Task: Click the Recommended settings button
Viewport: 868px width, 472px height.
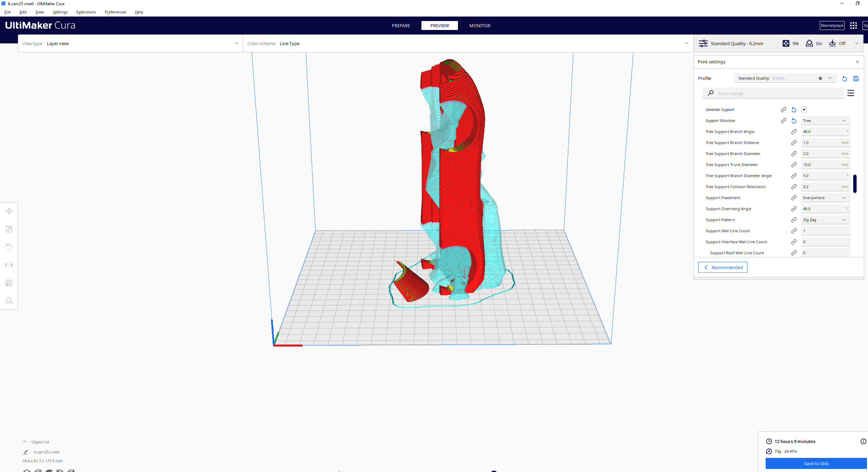Action: click(723, 267)
